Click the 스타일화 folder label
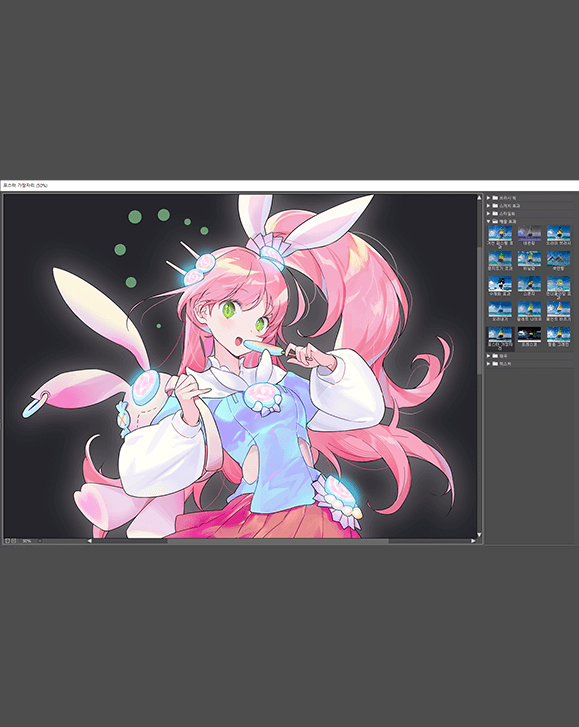579x727 pixels. (507, 213)
